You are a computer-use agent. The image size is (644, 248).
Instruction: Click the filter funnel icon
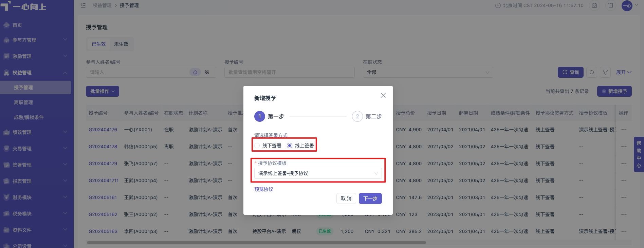click(605, 72)
